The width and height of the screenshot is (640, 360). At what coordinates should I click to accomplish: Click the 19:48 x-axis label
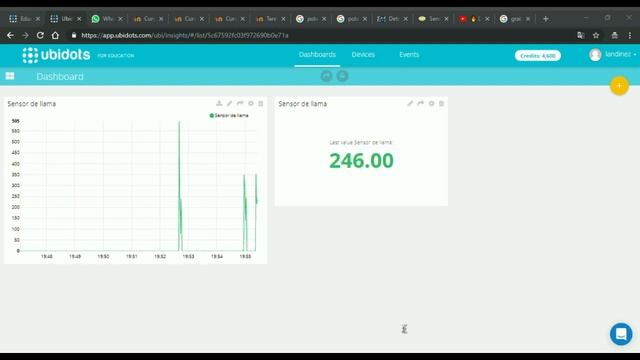tap(47, 256)
